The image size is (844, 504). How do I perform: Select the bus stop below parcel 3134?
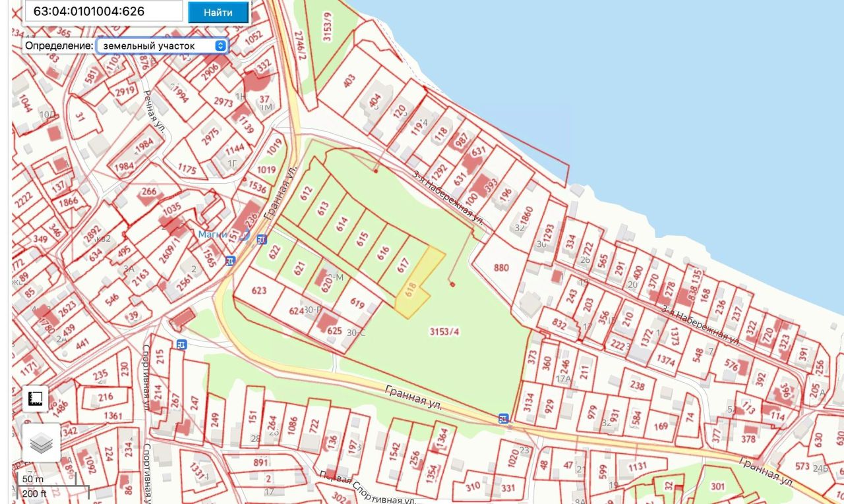504,418
